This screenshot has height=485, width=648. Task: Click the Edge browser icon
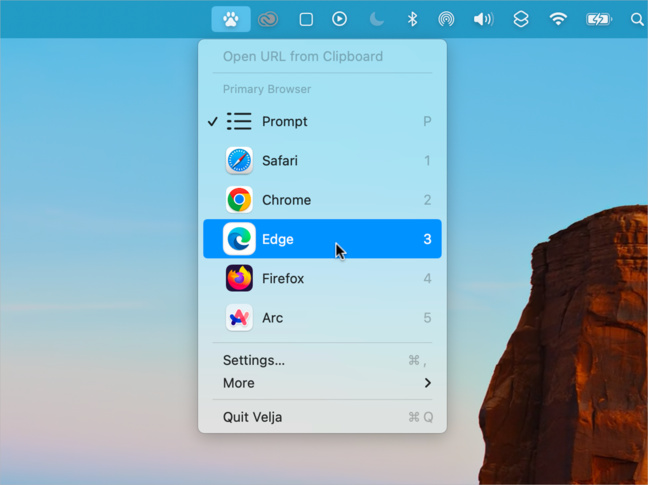[239, 239]
